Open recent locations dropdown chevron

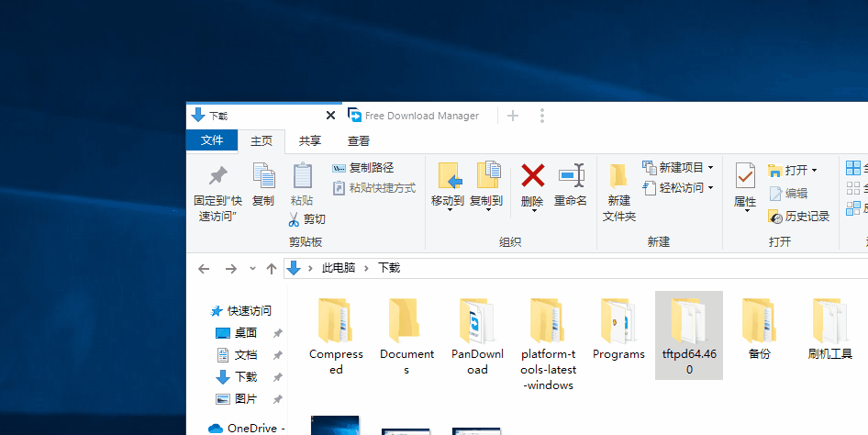[x=252, y=268]
